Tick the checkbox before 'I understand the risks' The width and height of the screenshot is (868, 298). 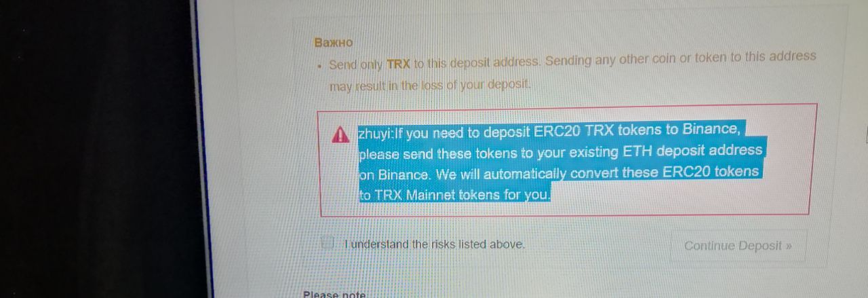pyautogui.click(x=328, y=243)
